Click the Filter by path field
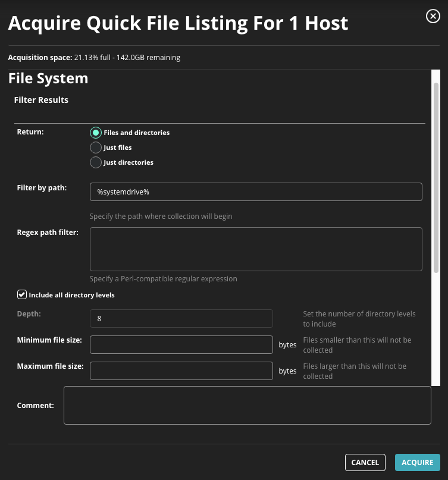This screenshot has height=480, width=448. [256, 192]
